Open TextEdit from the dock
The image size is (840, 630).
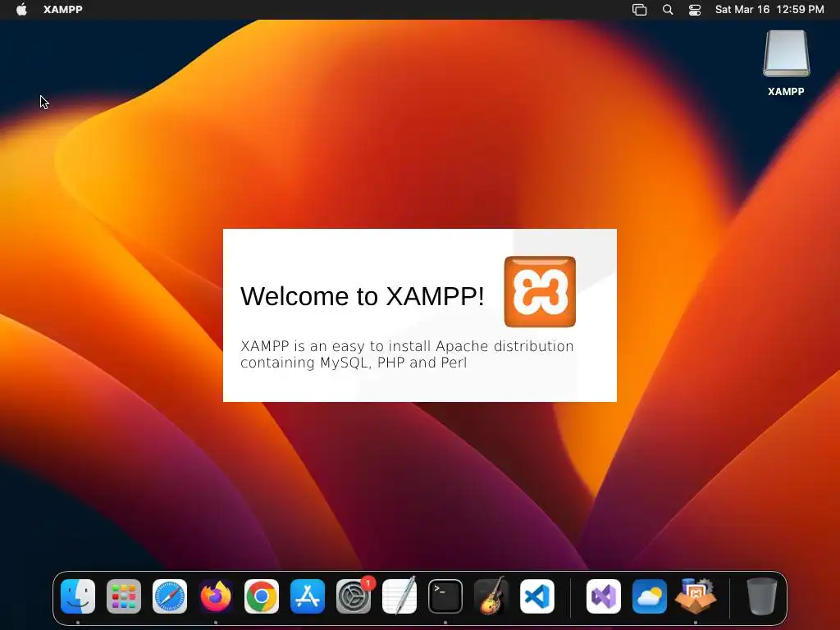pos(399,596)
